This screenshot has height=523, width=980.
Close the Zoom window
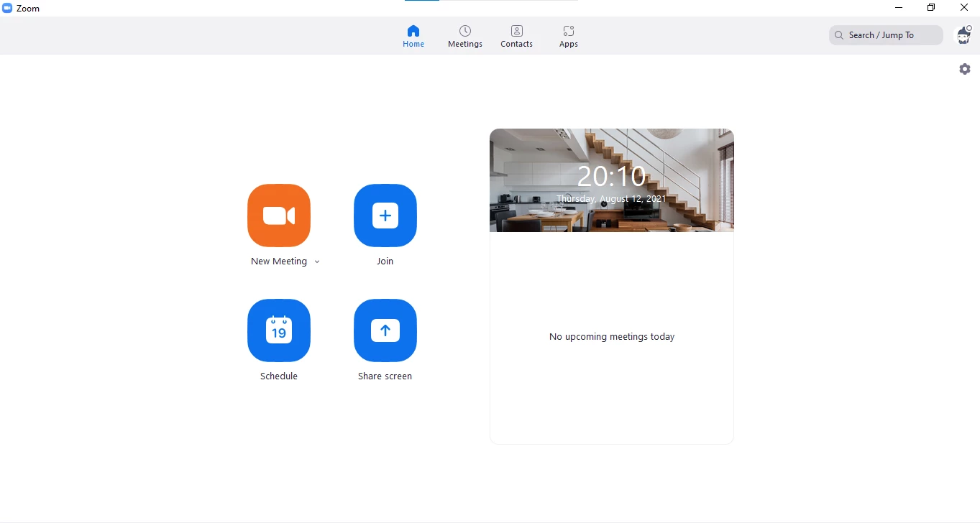coord(964,8)
